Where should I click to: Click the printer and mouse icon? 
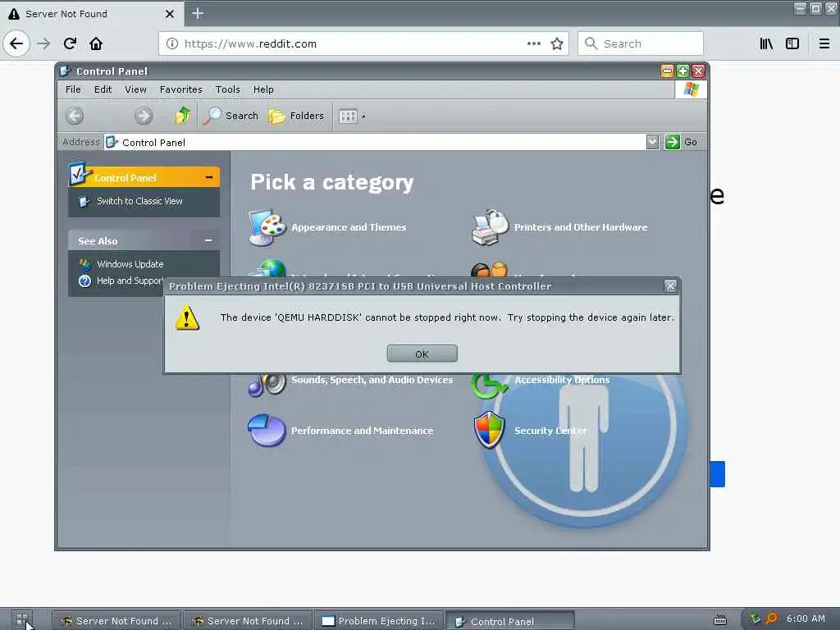pyautogui.click(x=490, y=227)
